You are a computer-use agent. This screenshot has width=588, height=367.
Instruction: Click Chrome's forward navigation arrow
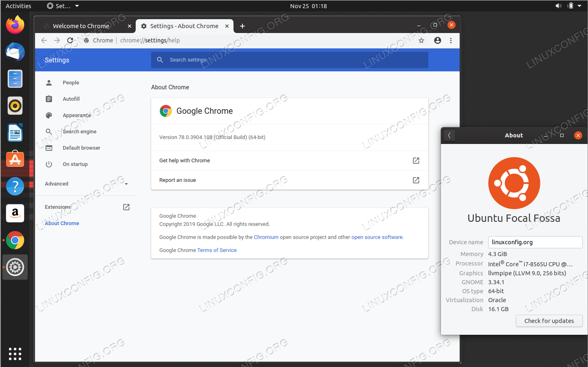point(57,40)
